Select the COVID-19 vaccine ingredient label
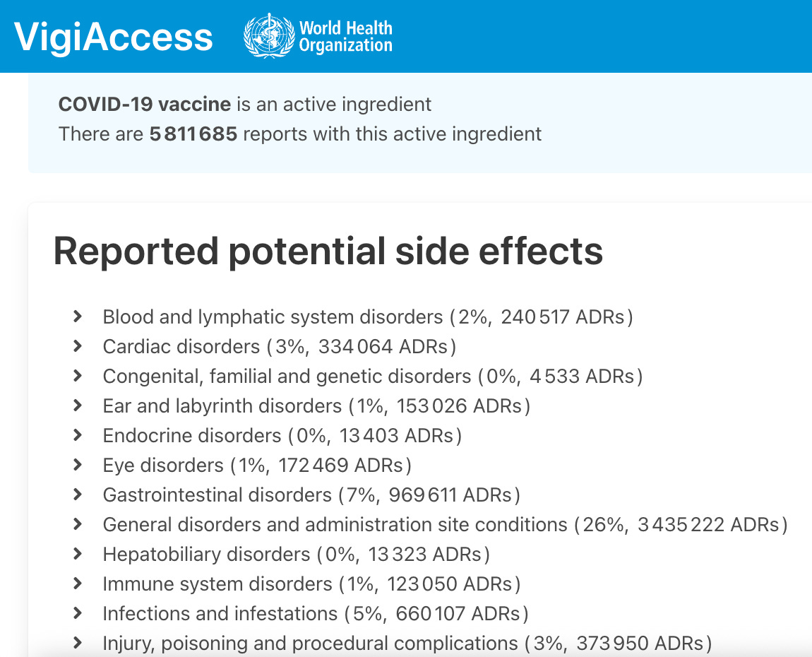Viewport: 812px width, 657px height. 144,104
